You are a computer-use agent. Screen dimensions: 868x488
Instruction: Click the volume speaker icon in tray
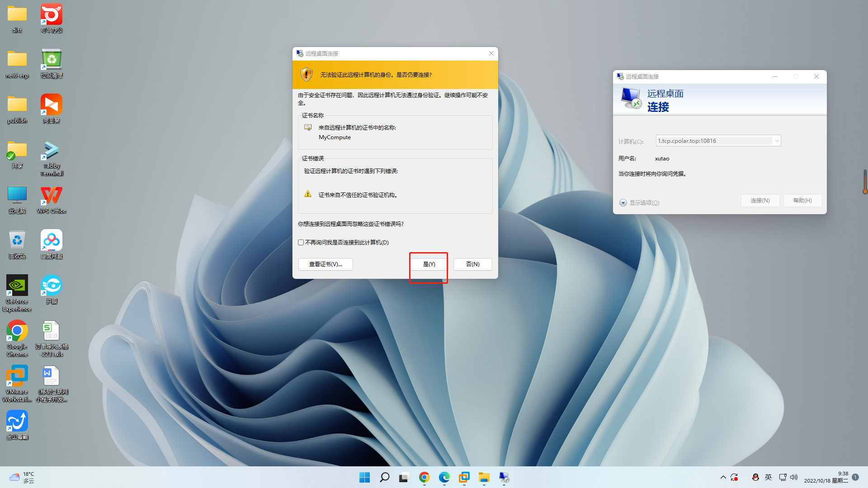[x=794, y=477]
